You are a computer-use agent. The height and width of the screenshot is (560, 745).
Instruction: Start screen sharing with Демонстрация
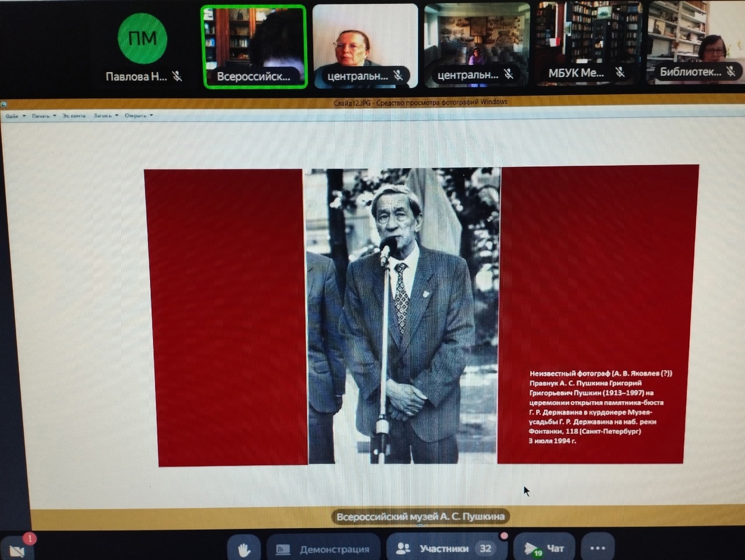click(x=323, y=549)
